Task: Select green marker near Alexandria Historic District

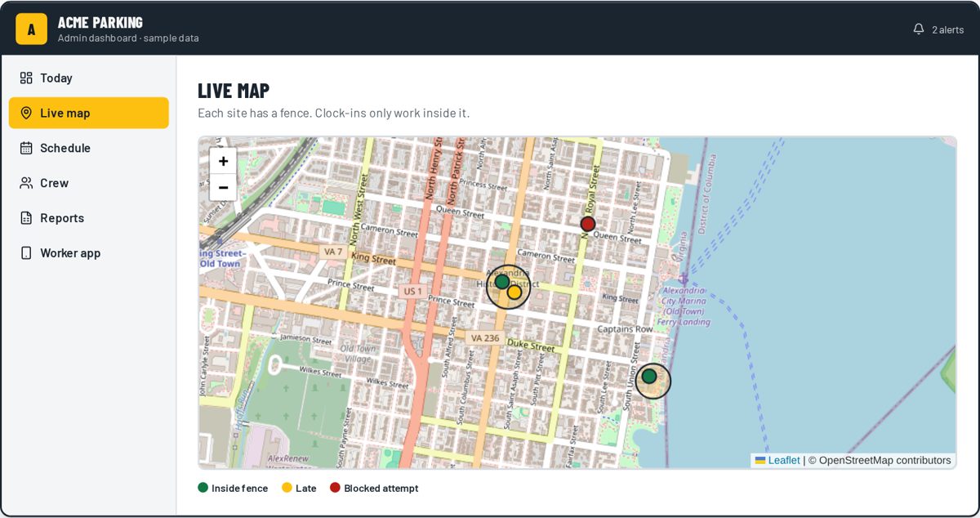Action: tap(502, 281)
